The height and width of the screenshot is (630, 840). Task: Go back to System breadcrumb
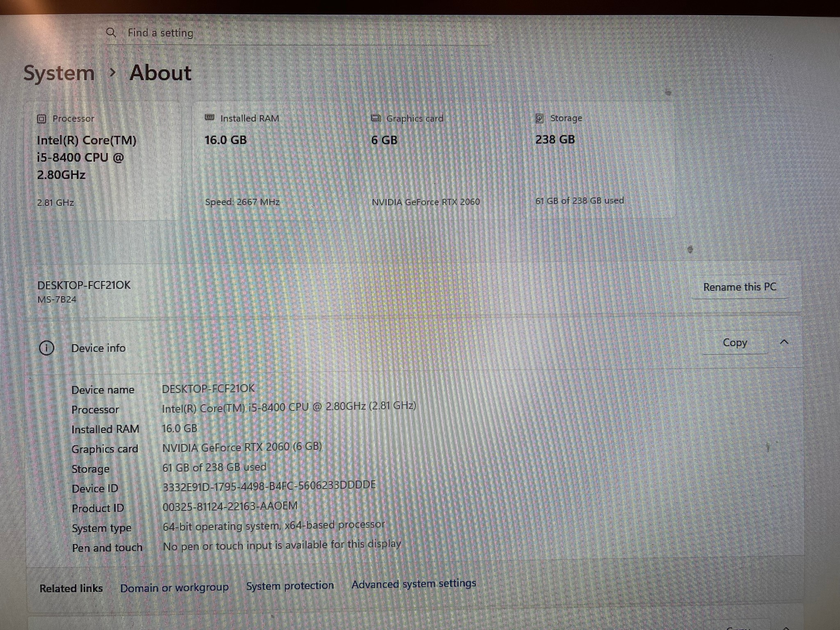coord(59,74)
